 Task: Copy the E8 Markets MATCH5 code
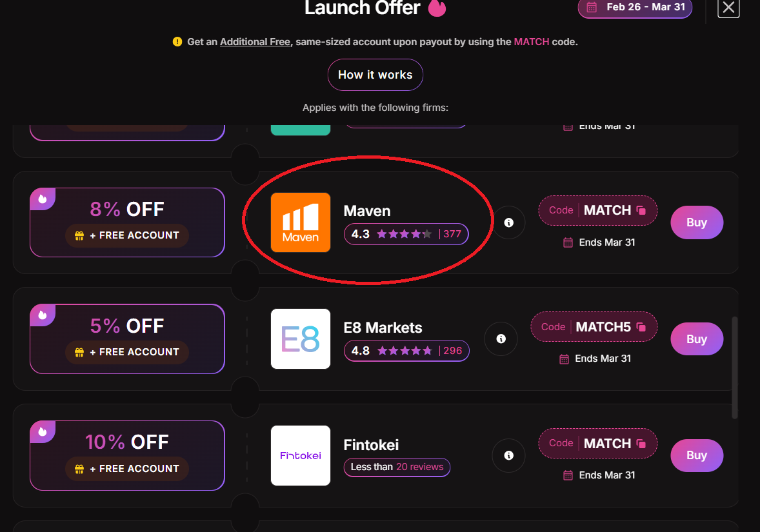(641, 327)
